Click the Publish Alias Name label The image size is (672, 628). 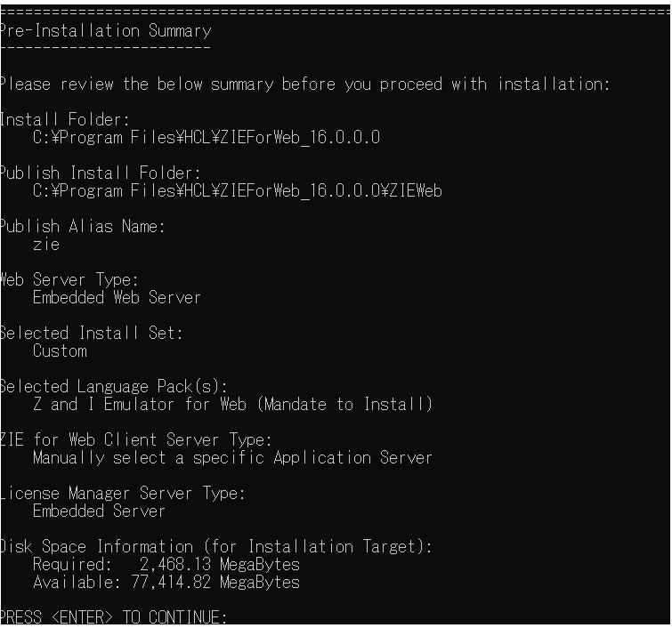click(82, 227)
